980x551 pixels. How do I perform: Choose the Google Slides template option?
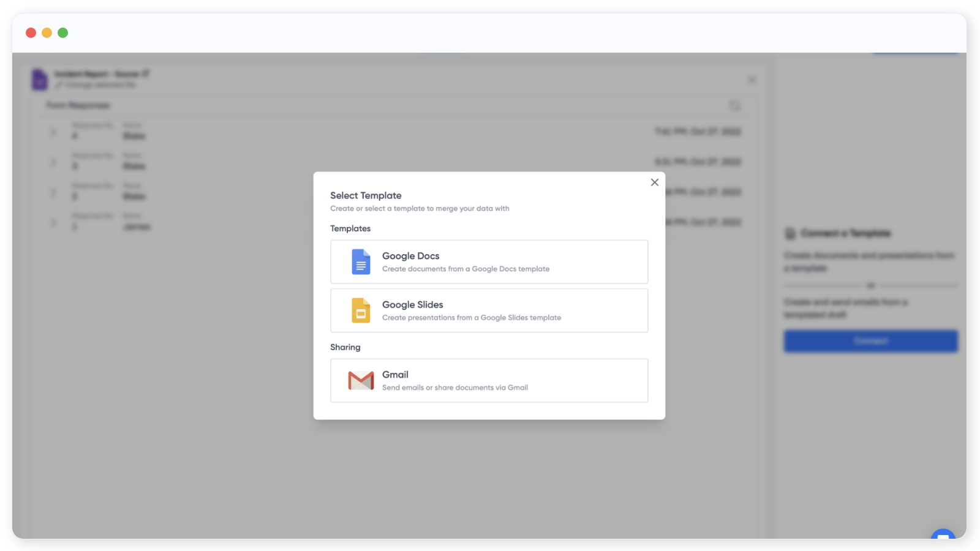click(489, 310)
